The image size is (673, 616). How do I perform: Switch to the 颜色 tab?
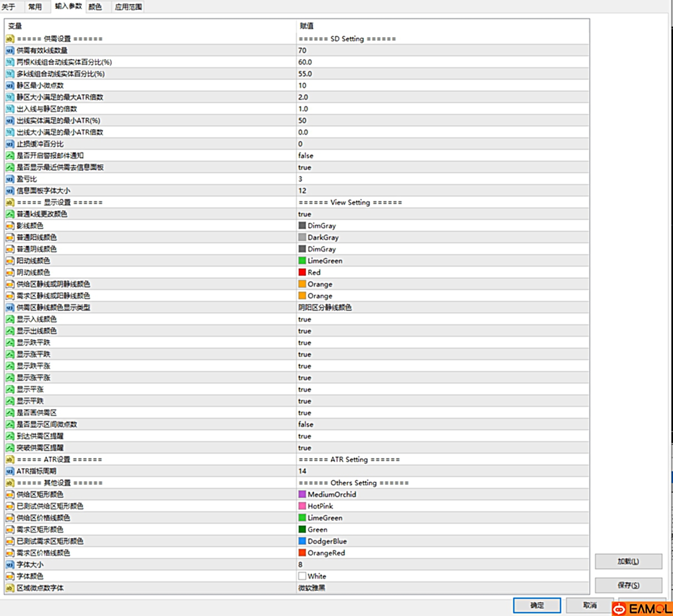(95, 7)
